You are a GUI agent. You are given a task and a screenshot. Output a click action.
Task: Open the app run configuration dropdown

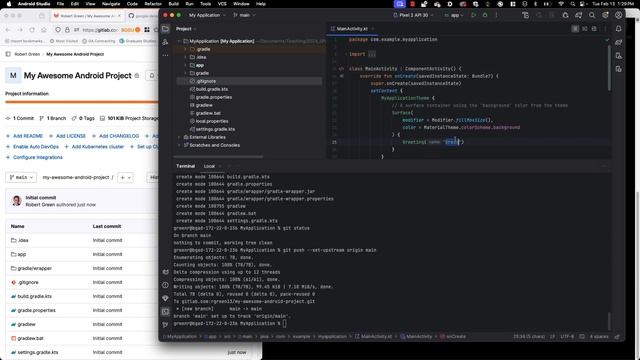pyautogui.click(x=454, y=15)
